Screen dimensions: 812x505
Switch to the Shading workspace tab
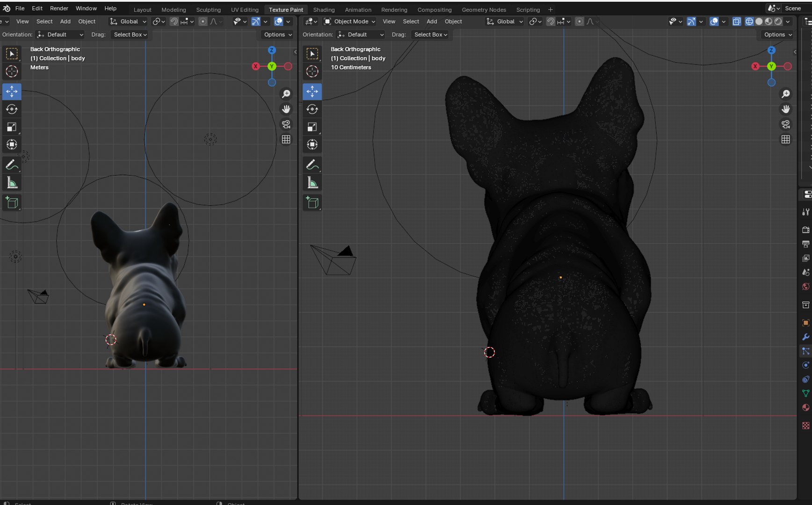324,10
